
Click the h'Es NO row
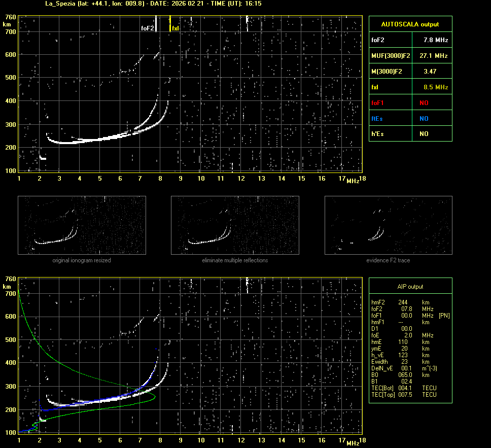point(410,134)
